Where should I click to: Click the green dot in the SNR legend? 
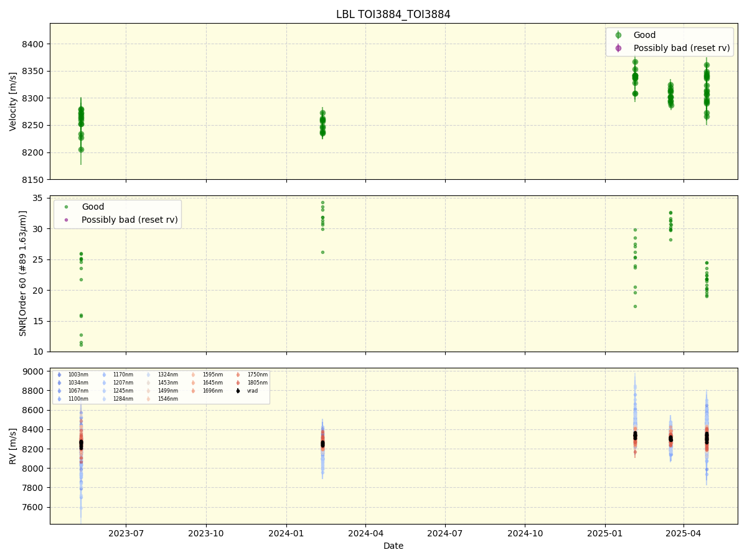pyautogui.click(x=67, y=207)
